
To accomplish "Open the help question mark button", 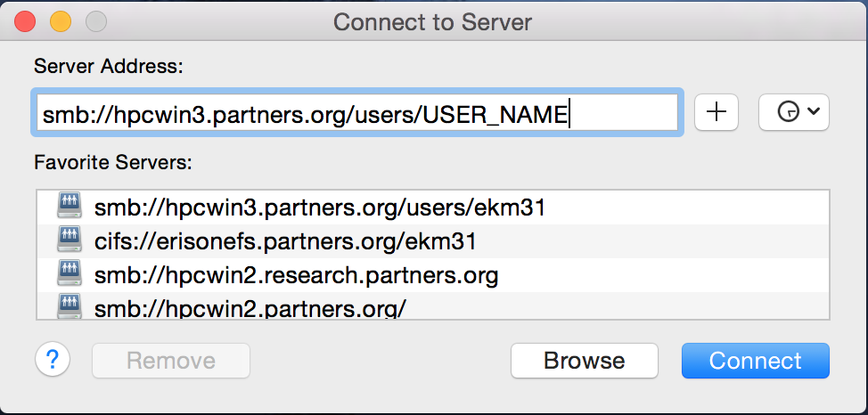I will click(53, 360).
